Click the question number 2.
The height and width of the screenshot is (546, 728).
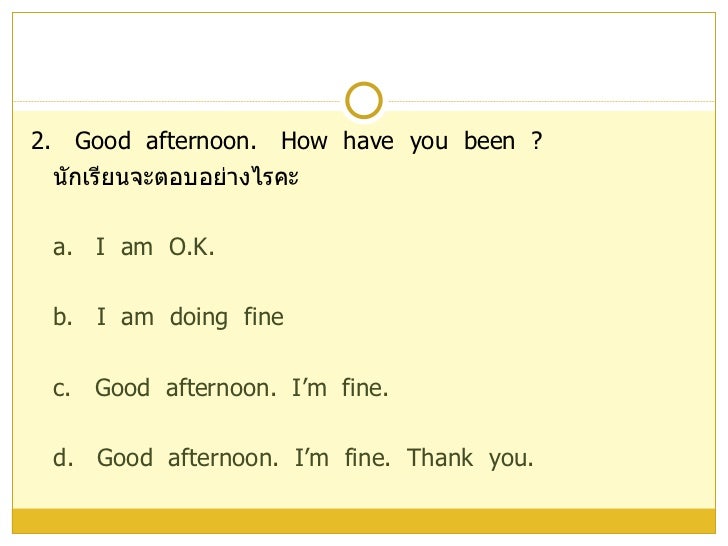41,141
